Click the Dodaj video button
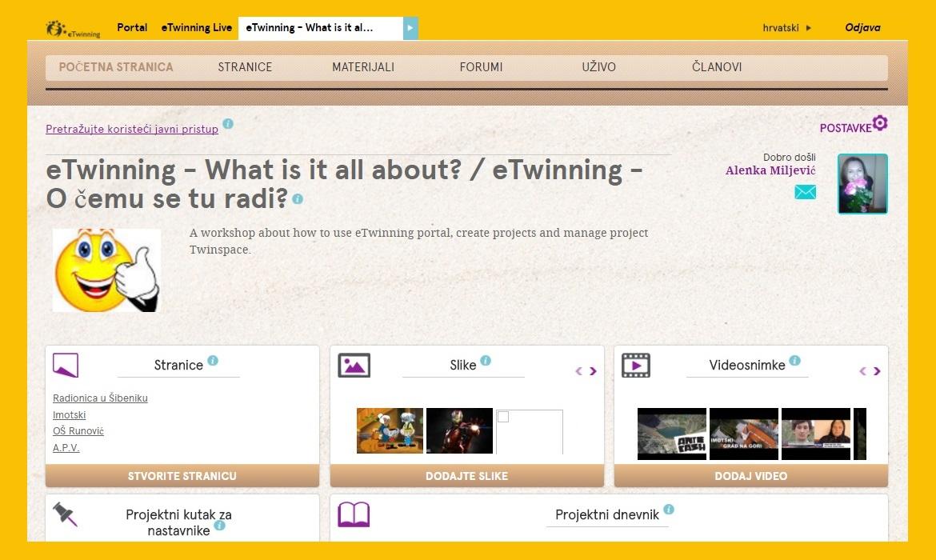 tap(751, 476)
